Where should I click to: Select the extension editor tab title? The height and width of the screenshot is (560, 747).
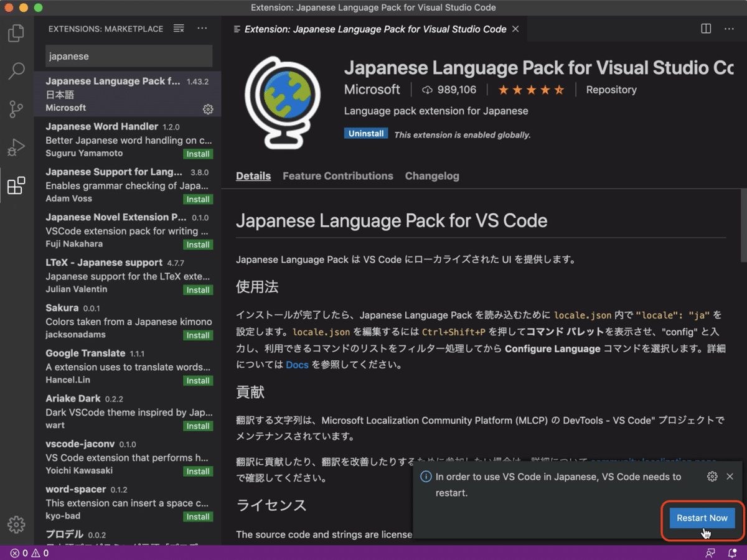[375, 29]
